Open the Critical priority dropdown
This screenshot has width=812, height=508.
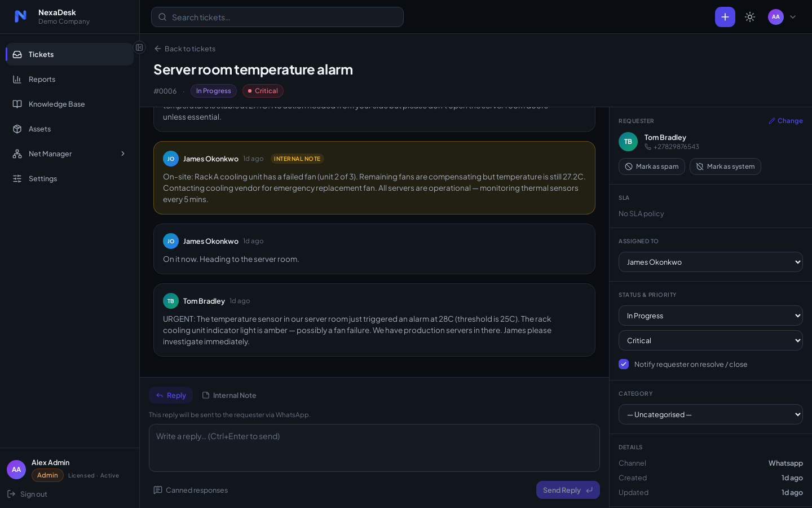(710, 340)
